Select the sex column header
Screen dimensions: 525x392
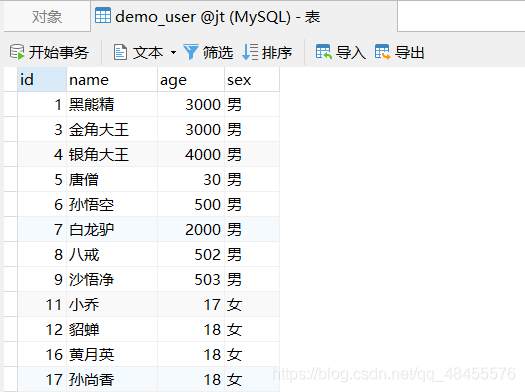[252, 80]
